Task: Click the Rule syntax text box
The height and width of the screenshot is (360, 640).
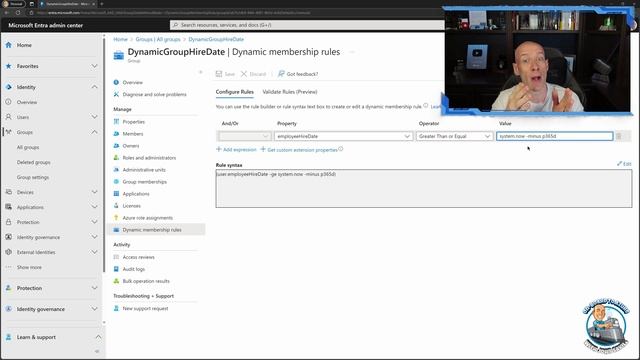Action: point(424,189)
